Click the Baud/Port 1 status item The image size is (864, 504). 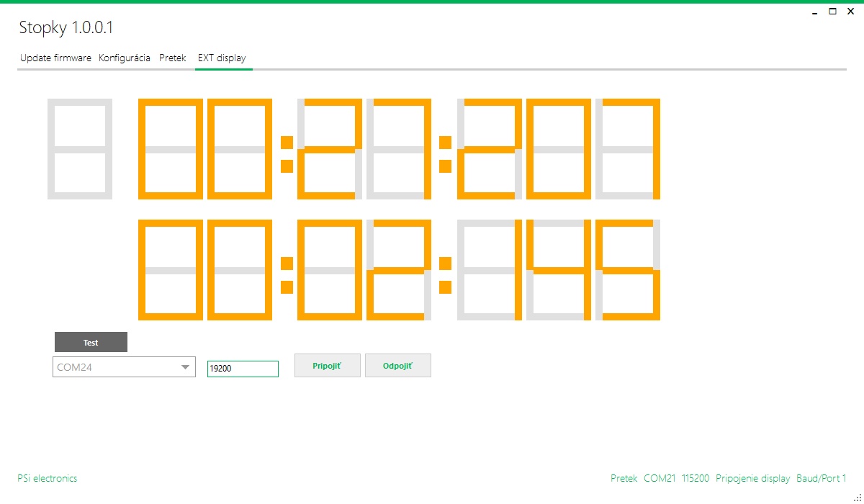[821, 478]
